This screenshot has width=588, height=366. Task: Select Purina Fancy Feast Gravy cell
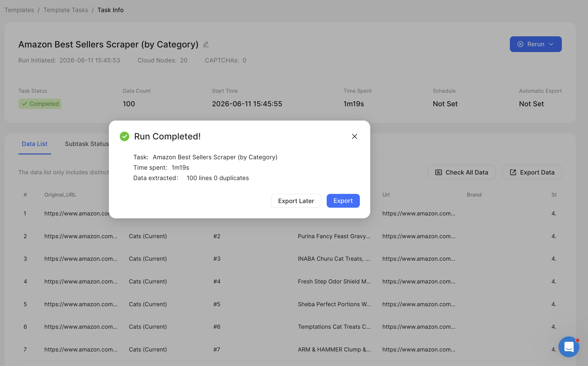pyautogui.click(x=334, y=236)
